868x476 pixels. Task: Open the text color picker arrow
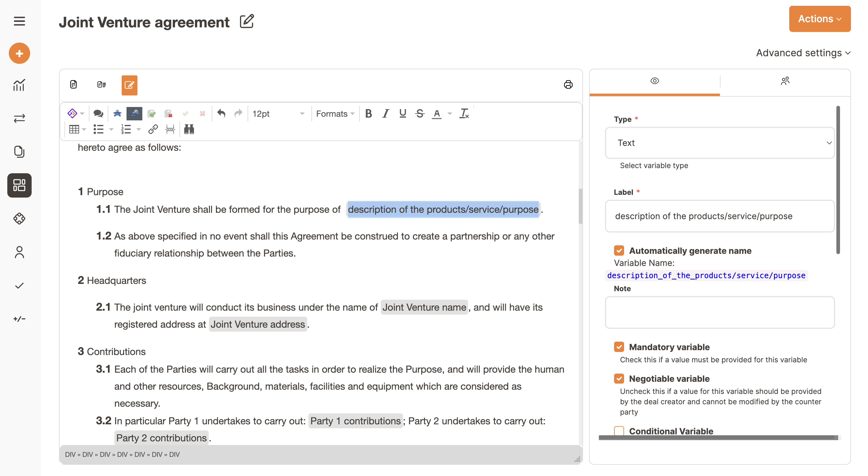click(450, 113)
